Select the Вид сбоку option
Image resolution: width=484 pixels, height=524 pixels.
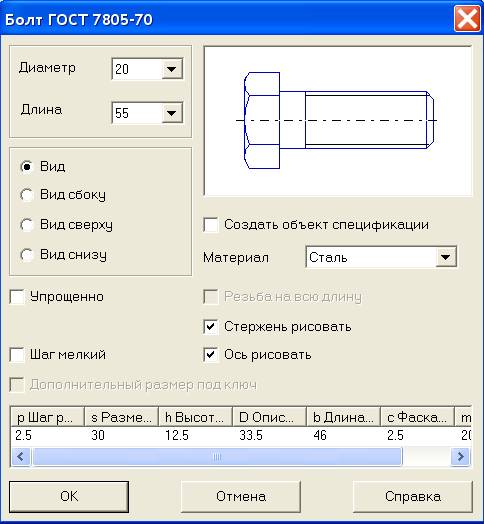point(27,195)
